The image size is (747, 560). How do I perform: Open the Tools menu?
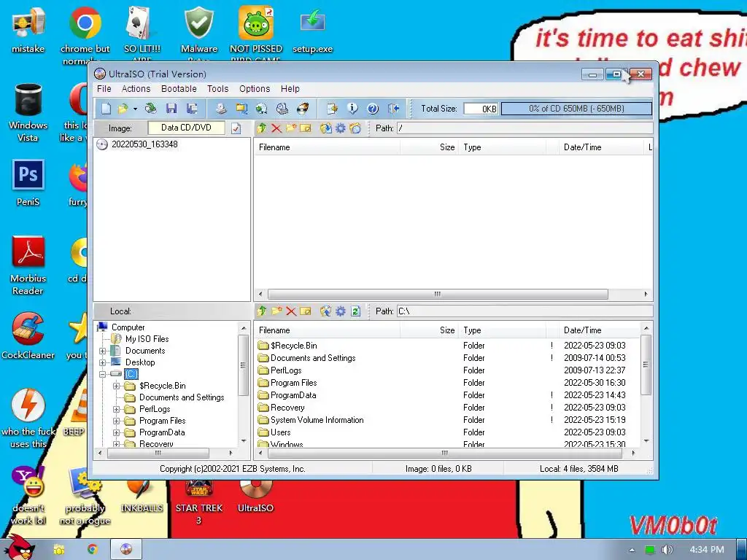[x=217, y=88]
